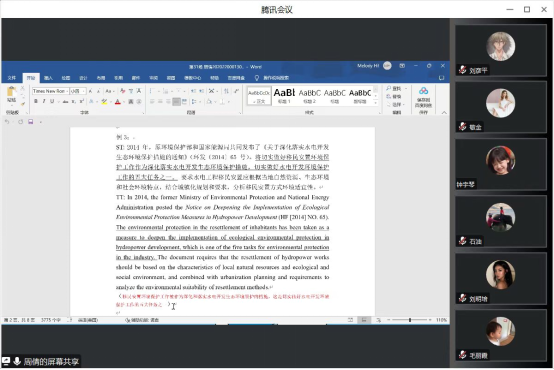Toggle the Underline formatting button
This screenshot has width=554, height=370.
(52, 101)
